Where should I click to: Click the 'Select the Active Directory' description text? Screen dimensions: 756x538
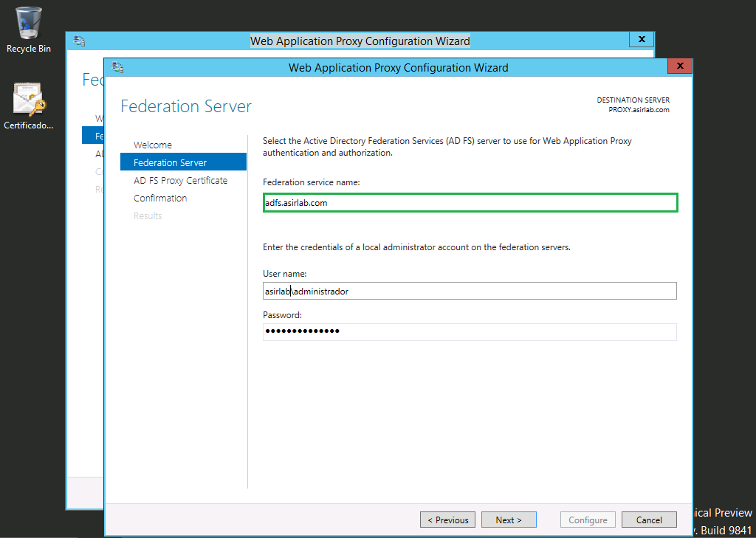pyautogui.click(x=447, y=147)
